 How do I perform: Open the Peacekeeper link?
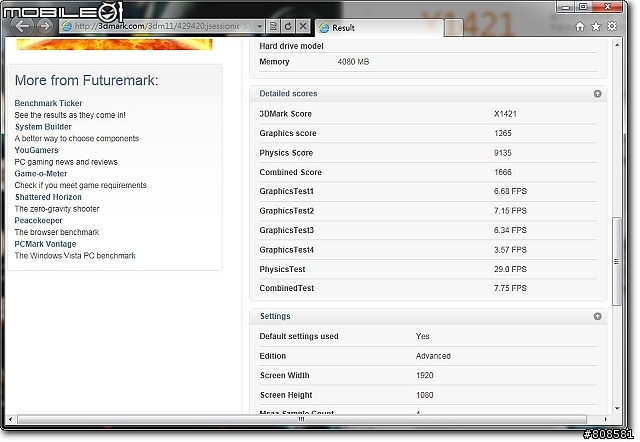(x=38, y=220)
